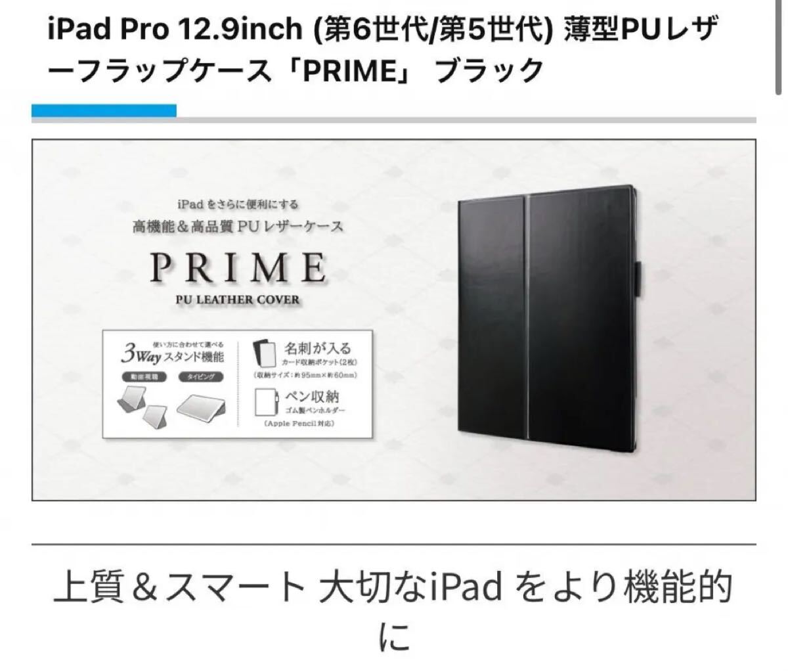This screenshot has width=788, height=672.
Task: Select the blue active tab indicator bar
Action: point(104,110)
